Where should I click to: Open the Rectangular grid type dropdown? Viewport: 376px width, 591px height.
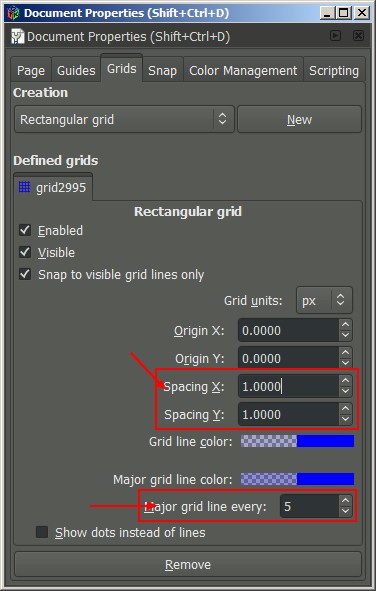click(124, 119)
